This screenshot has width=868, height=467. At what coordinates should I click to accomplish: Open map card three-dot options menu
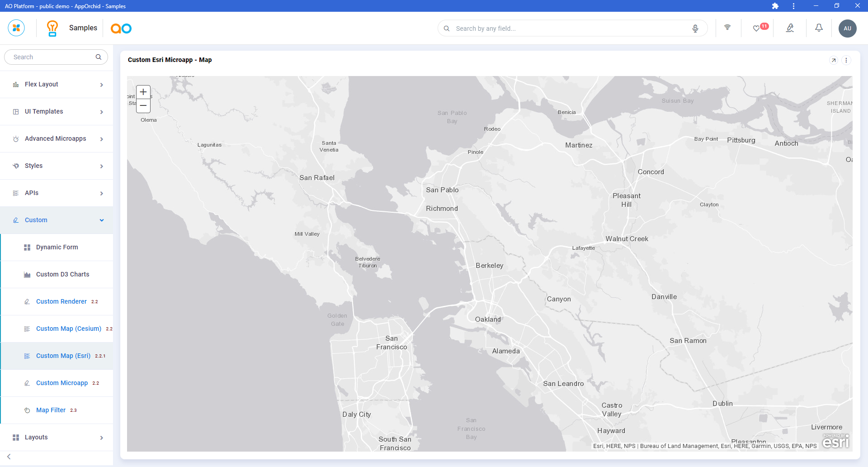click(x=846, y=60)
